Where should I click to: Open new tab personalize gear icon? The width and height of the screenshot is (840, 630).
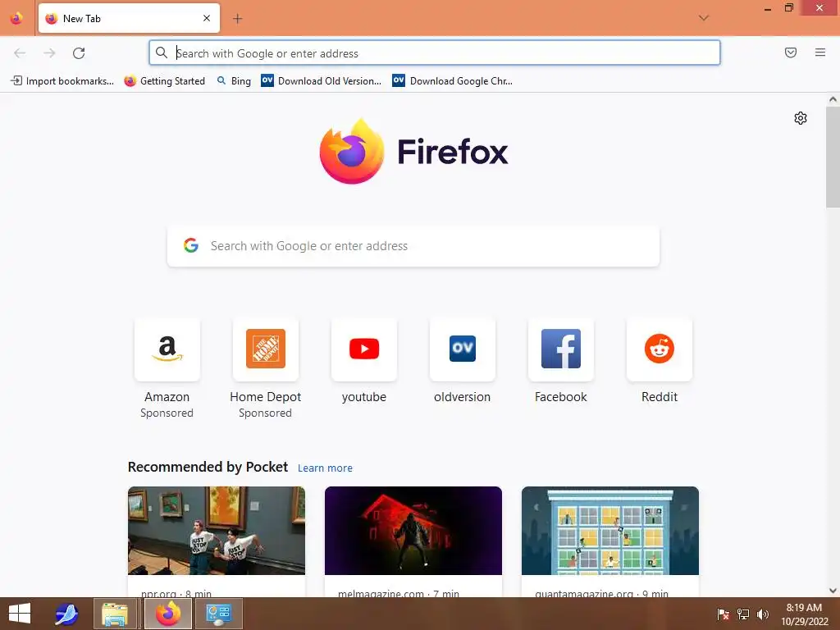pos(800,118)
